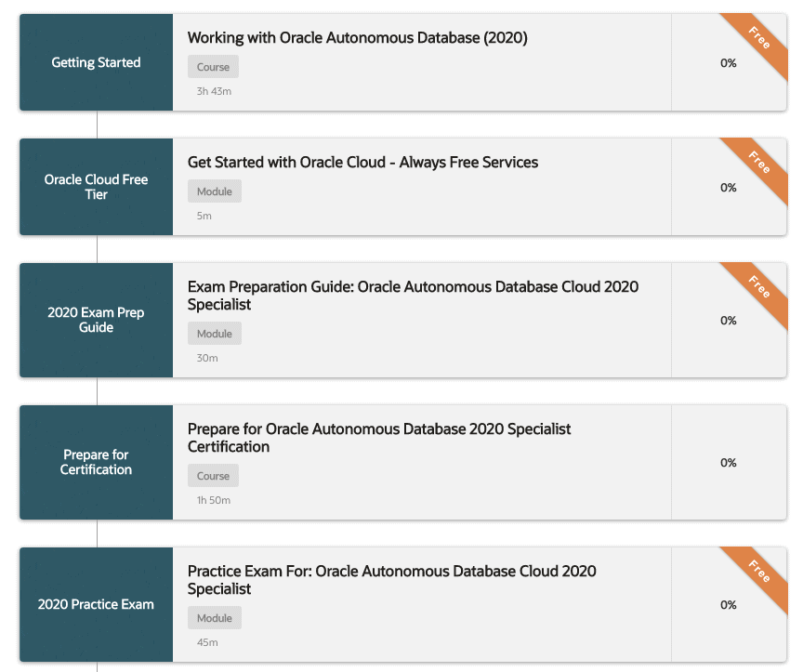Click the Course tag under Working with Oracle

(x=213, y=67)
